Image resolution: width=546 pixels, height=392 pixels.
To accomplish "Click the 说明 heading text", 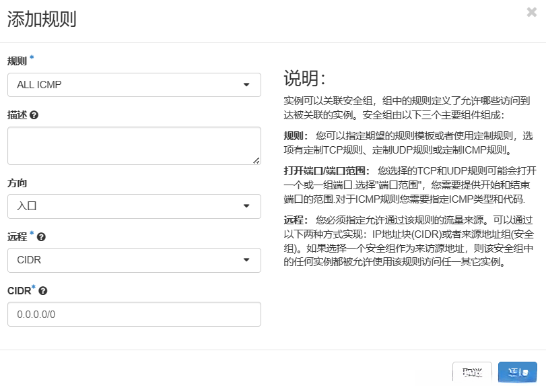I will click(x=304, y=79).
